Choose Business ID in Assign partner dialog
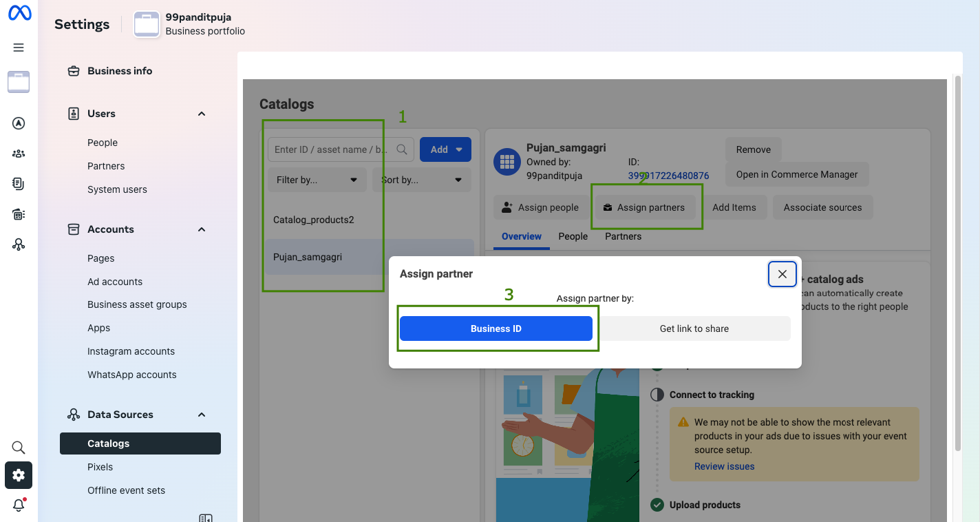Screen dimensions: 980x522 pyautogui.click(x=496, y=328)
